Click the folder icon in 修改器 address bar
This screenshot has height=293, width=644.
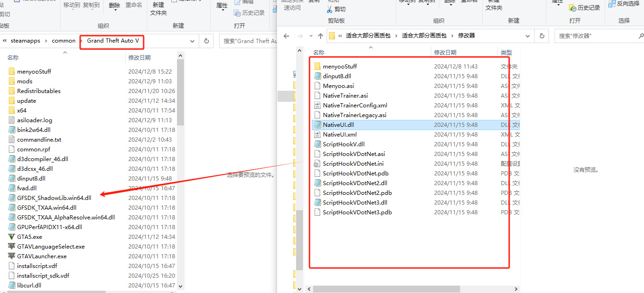pyautogui.click(x=332, y=36)
